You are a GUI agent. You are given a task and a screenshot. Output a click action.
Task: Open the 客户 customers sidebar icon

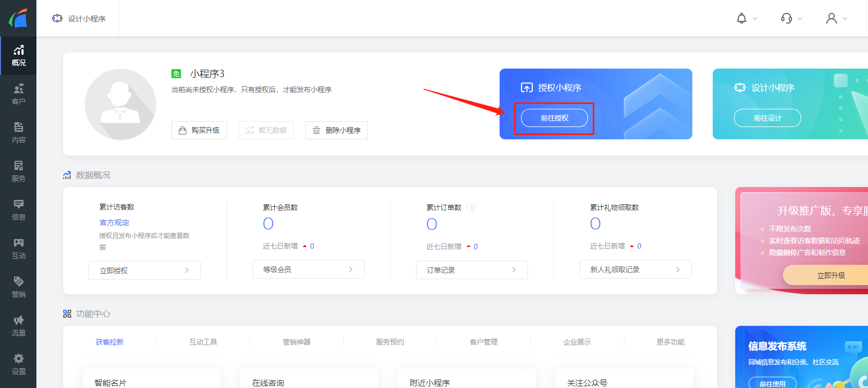[x=18, y=94]
